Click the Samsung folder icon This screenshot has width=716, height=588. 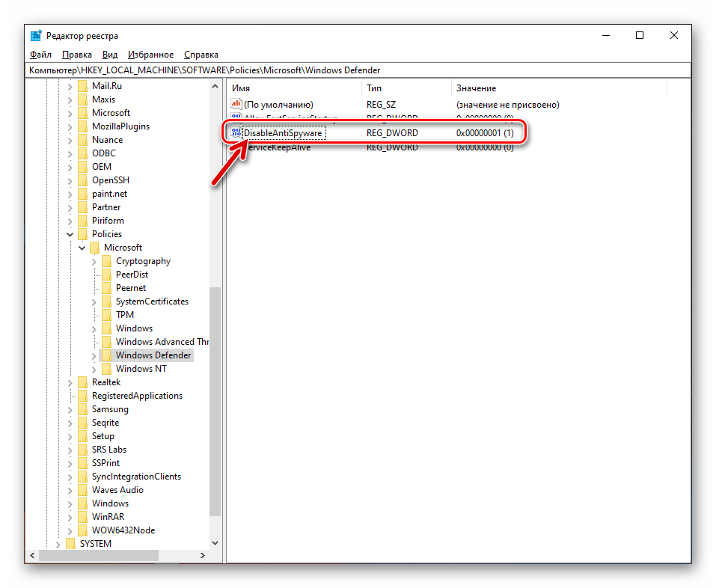point(82,409)
